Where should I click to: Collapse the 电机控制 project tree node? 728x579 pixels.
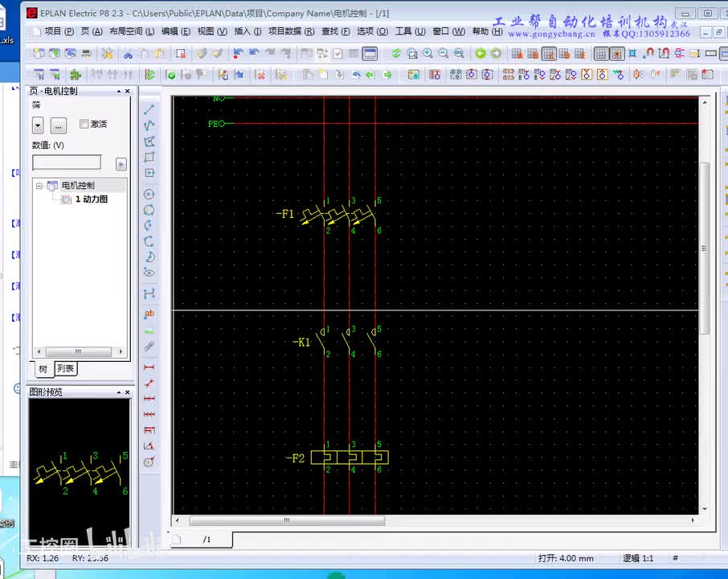click(39, 186)
